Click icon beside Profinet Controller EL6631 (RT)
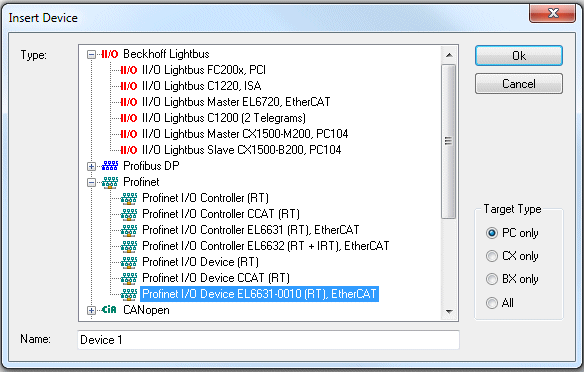The image size is (584, 372). click(x=129, y=230)
